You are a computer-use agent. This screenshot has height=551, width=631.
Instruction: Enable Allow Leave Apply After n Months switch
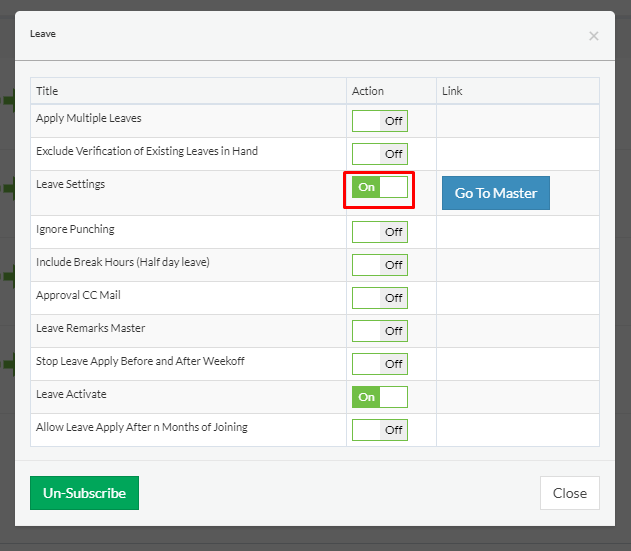[379, 430]
